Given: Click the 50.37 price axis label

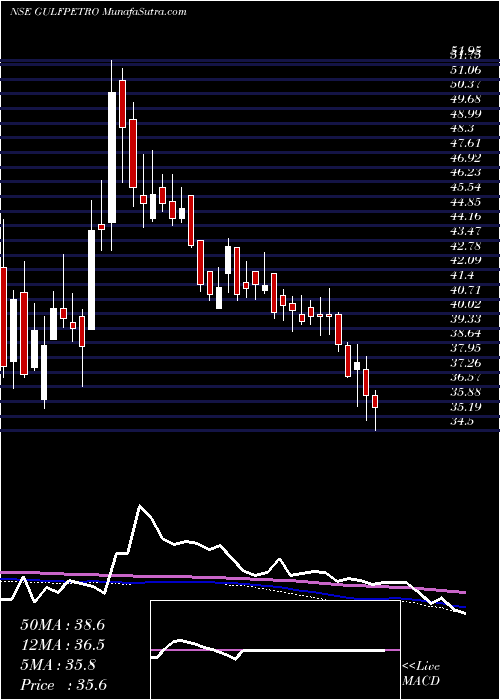Looking at the screenshot, I should tap(466, 84).
